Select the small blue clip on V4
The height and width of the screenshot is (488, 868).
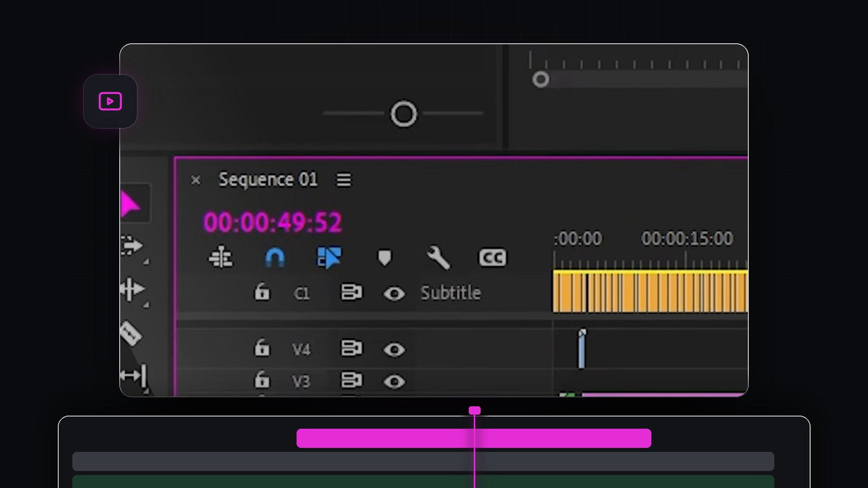point(581,349)
